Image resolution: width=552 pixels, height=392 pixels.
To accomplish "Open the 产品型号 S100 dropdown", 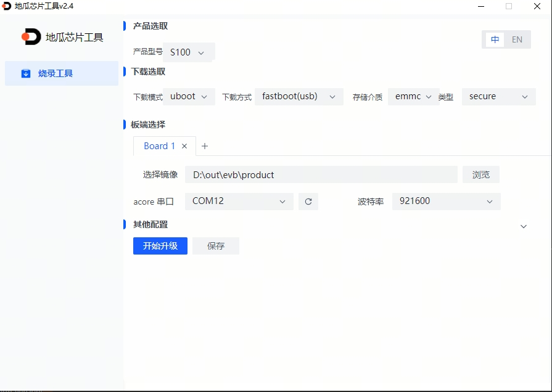I will tap(189, 52).
